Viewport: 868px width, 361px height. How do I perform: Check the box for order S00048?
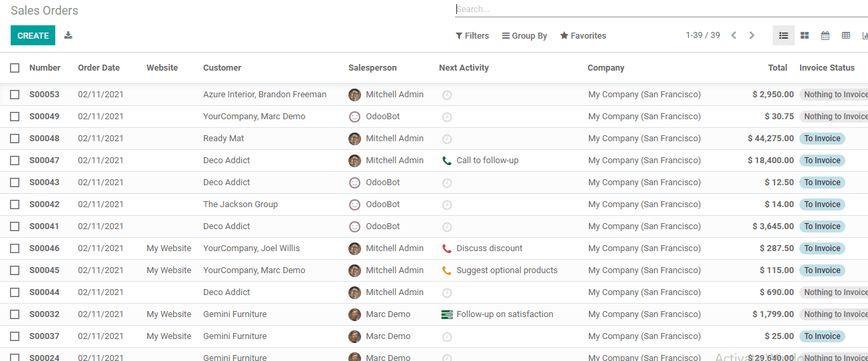(x=15, y=139)
